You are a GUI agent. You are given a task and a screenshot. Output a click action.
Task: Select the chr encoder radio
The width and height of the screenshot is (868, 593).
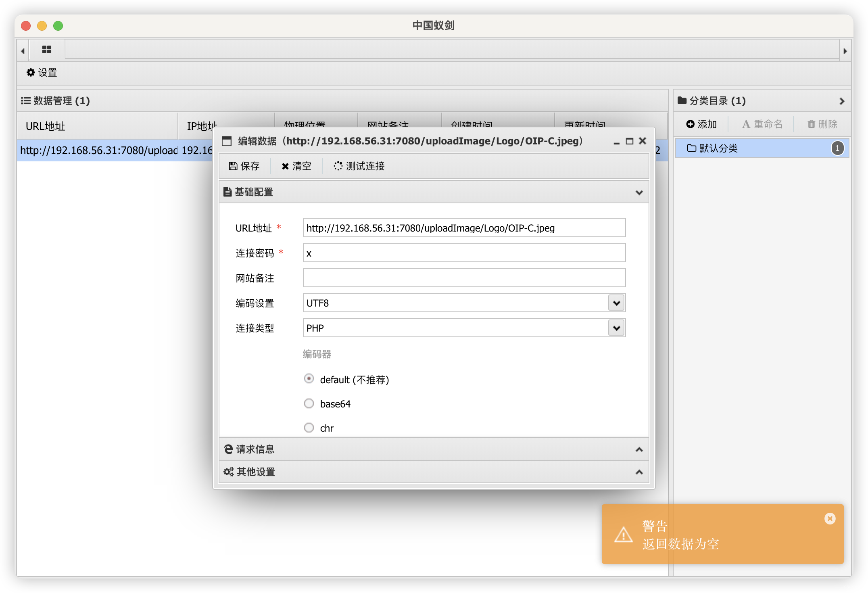coord(309,428)
